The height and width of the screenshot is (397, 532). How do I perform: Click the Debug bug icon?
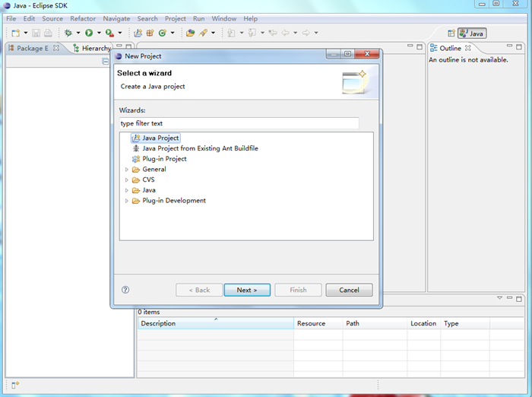click(68, 33)
